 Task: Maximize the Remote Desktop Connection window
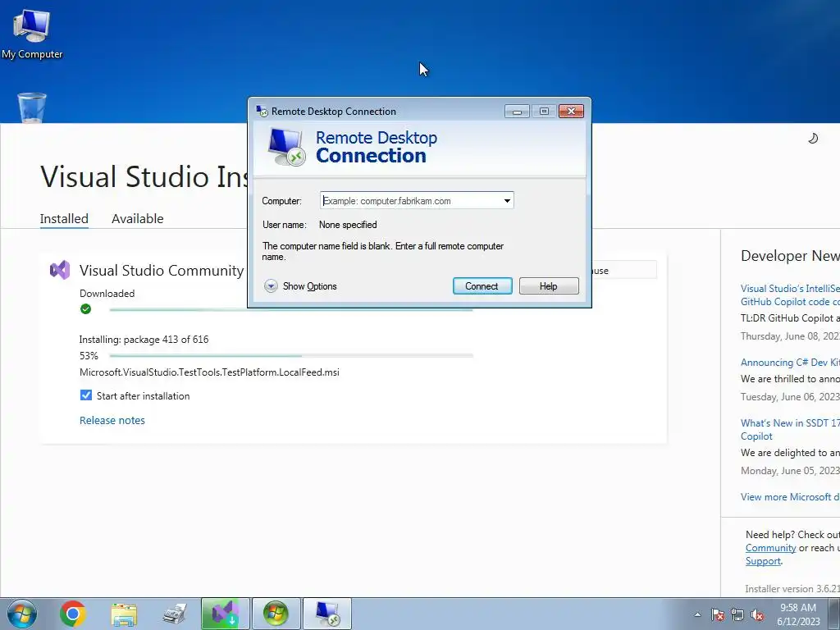tap(544, 112)
